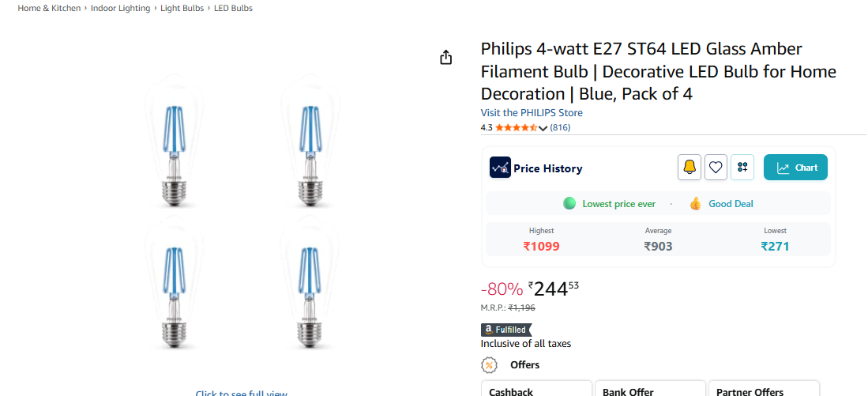868x396 pixels.
Task: Set a price alert with bell icon
Action: point(690,167)
